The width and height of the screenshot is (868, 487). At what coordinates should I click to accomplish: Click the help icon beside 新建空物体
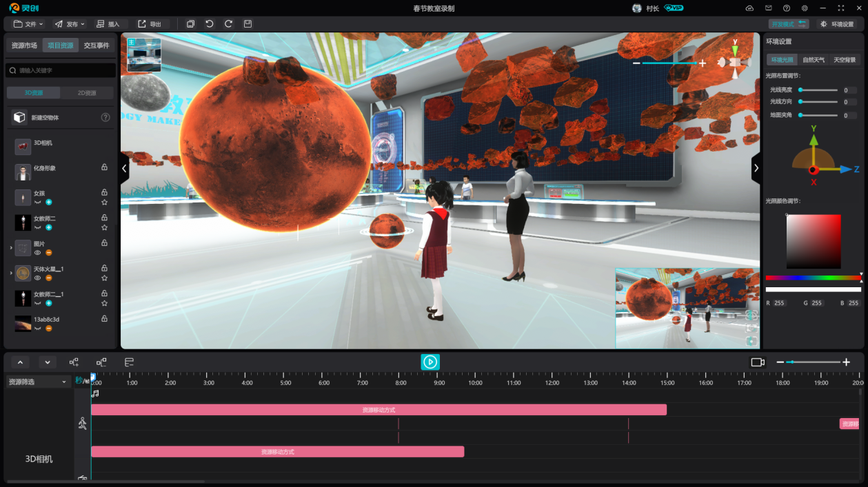tap(105, 118)
